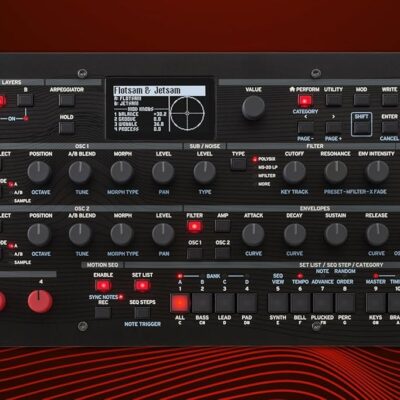
Task: Click the Env Intensity knob
Action: click(x=377, y=172)
